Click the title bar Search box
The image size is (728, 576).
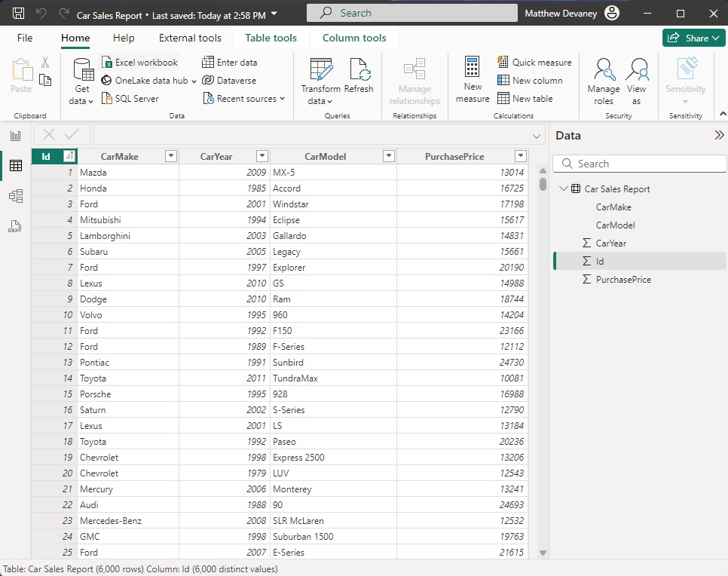pyautogui.click(x=411, y=13)
